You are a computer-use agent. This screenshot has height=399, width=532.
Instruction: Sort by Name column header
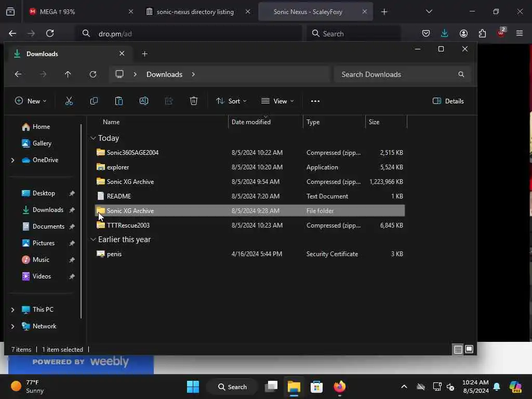click(x=111, y=122)
